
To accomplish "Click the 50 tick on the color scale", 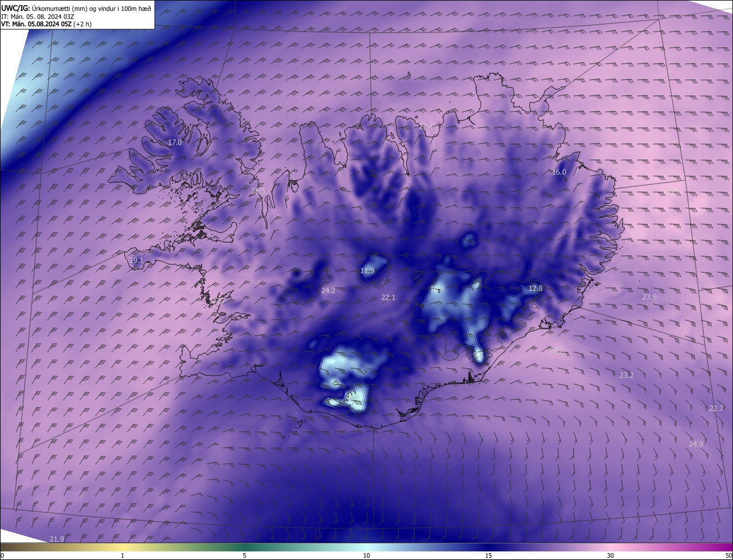I will coord(728,555).
